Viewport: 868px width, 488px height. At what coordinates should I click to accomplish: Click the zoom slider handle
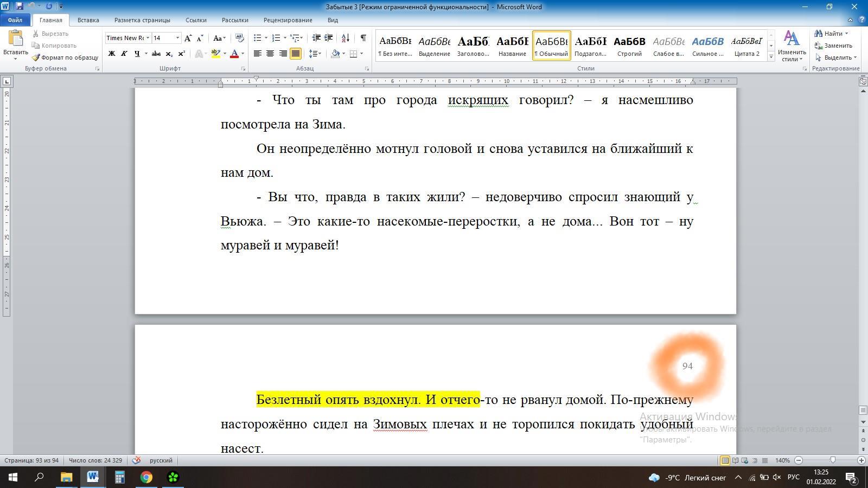pyautogui.click(x=833, y=460)
